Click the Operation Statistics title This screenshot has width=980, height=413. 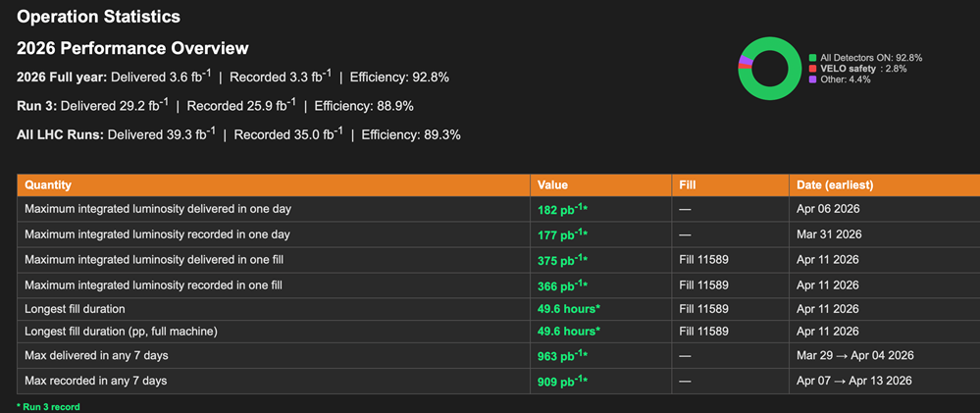pyautogui.click(x=98, y=17)
